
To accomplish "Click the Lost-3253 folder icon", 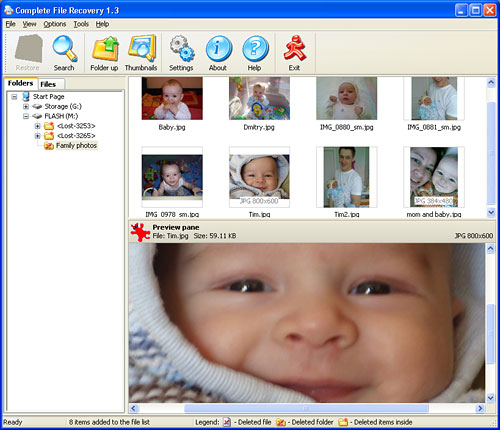I will (x=49, y=126).
